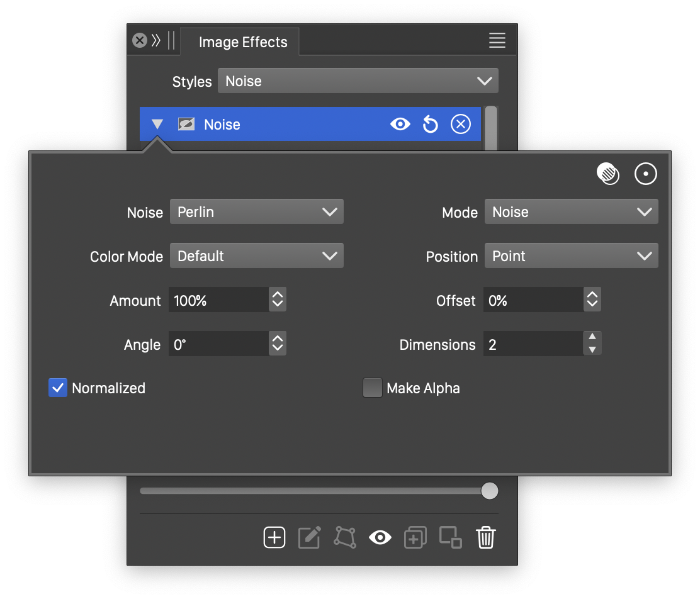Click the add effect plus icon
The height and width of the screenshot is (599, 700).
pos(274,537)
